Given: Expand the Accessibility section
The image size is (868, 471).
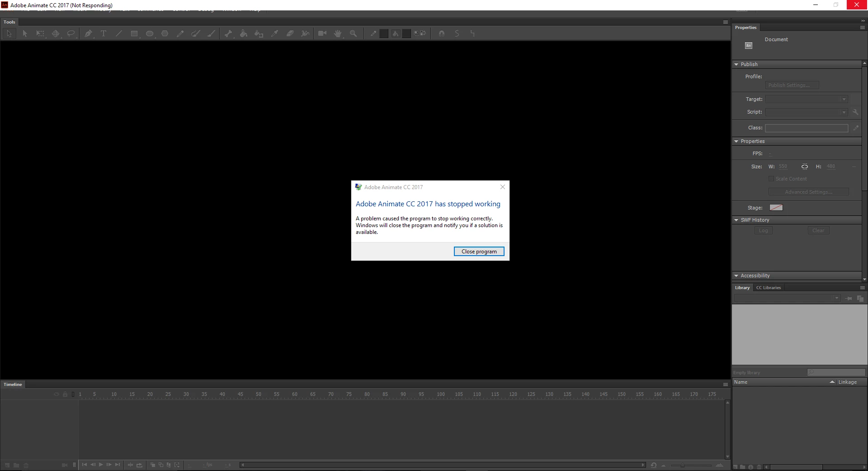Looking at the screenshot, I should click(736, 276).
